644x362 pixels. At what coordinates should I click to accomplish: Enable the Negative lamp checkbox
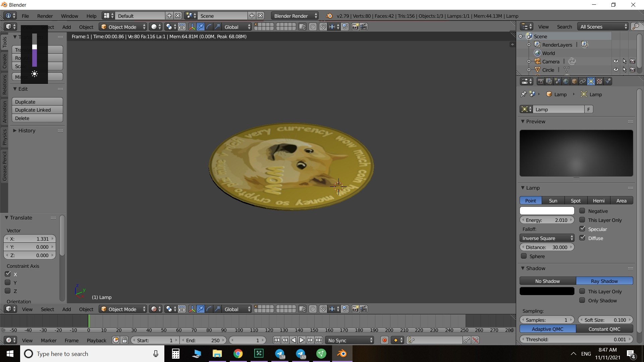coord(582,211)
